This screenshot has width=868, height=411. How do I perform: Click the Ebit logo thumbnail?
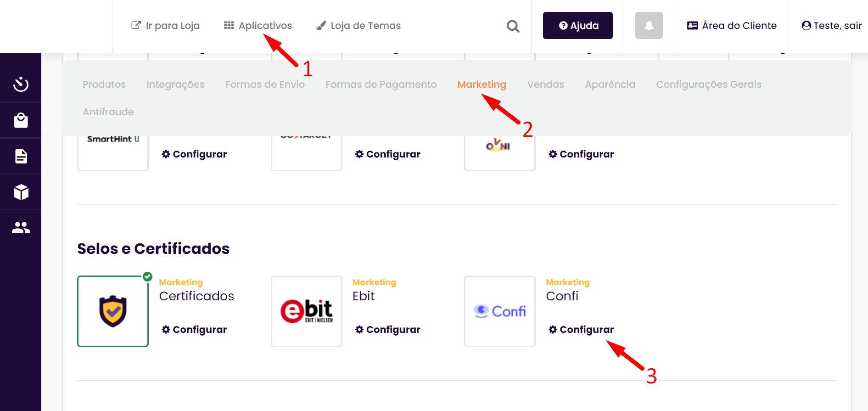pos(307,311)
